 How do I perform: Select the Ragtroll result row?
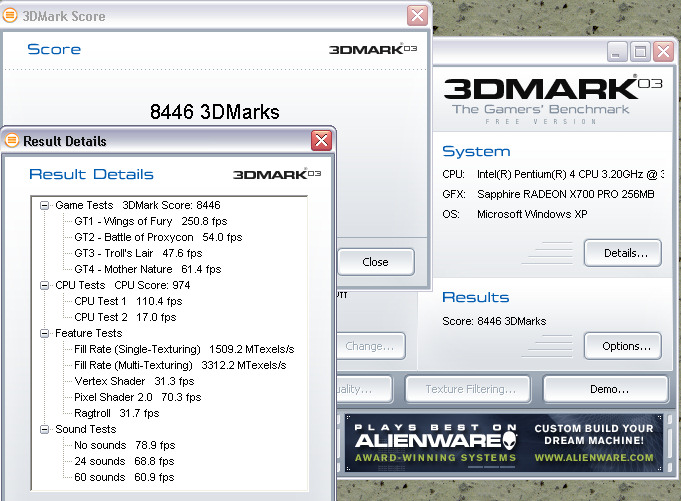(x=117, y=413)
